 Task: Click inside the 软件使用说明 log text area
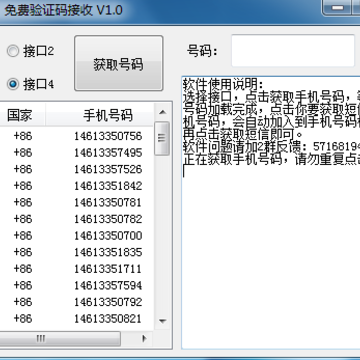point(271,212)
